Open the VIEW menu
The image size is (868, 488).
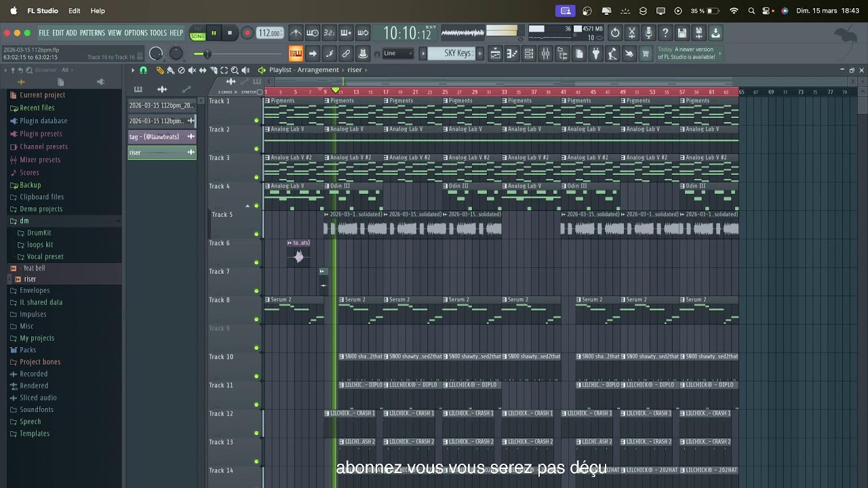tap(115, 33)
